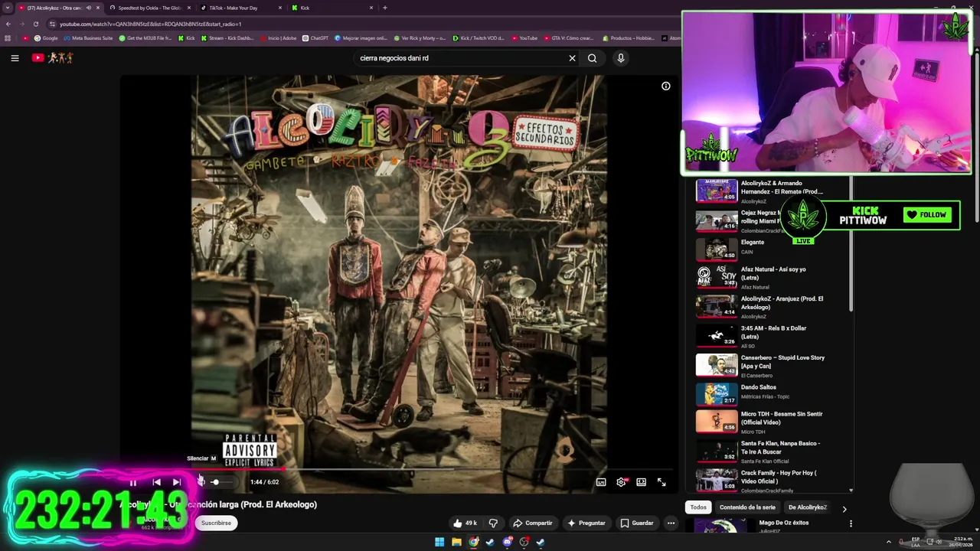Open player settings gear
This screenshot has width=980, height=551.
click(621, 482)
